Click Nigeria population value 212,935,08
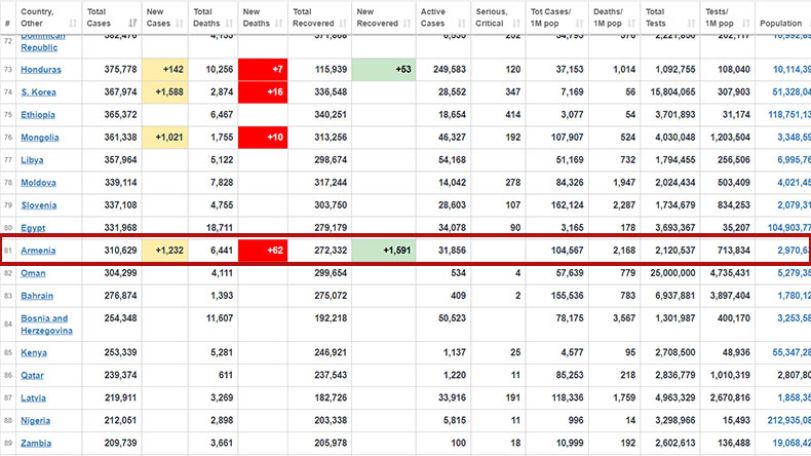 click(789, 420)
